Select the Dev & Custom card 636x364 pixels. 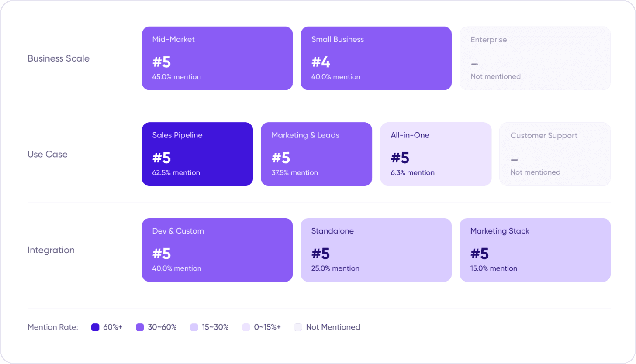click(217, 250)
